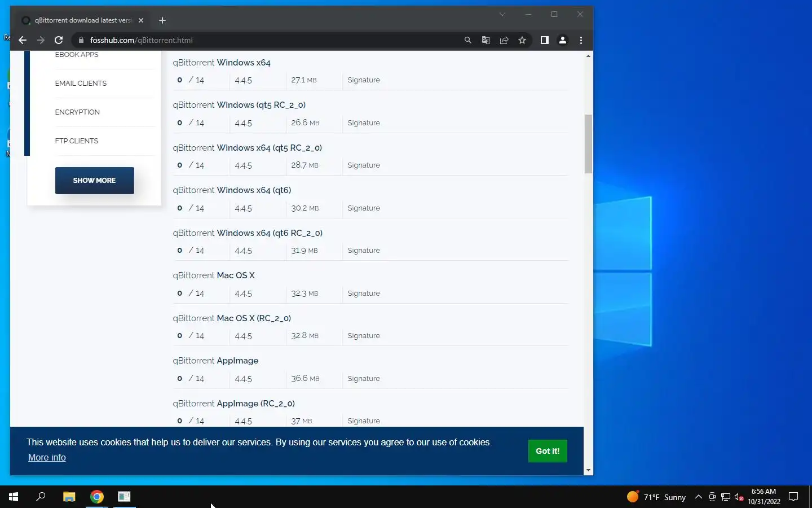Viewport: 812px width, 508px height.
Task: Open the Windows Start menu
Action: 14,497
